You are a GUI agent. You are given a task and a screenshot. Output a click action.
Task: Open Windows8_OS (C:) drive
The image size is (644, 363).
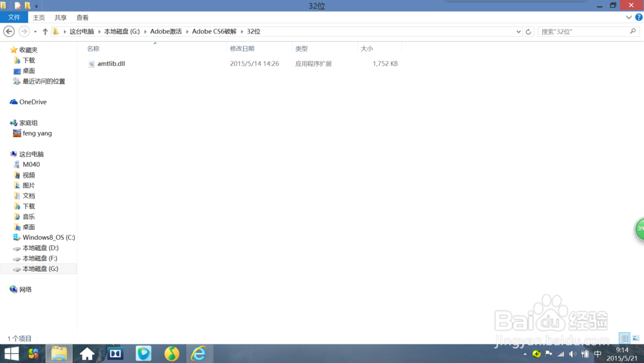[48, 237]
